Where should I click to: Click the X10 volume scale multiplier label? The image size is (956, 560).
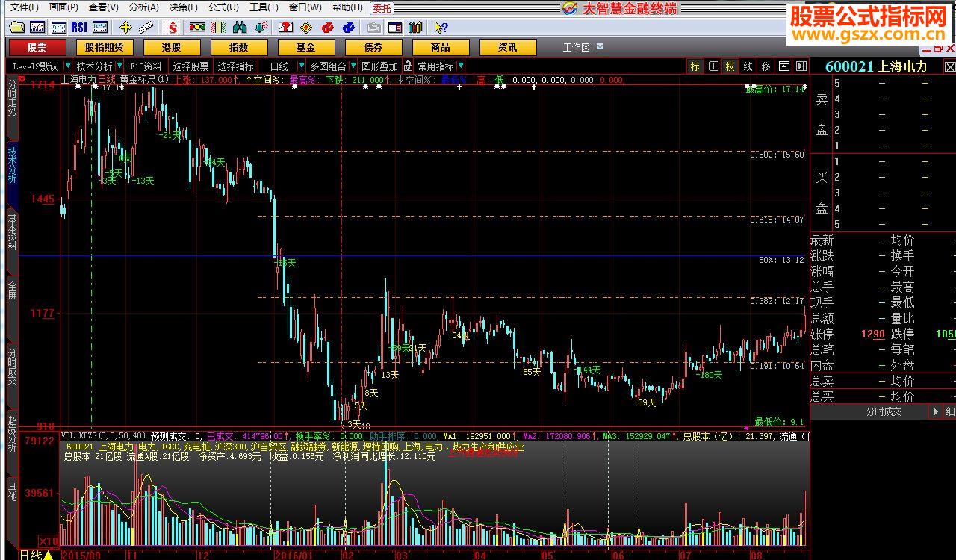pos(49,541)
